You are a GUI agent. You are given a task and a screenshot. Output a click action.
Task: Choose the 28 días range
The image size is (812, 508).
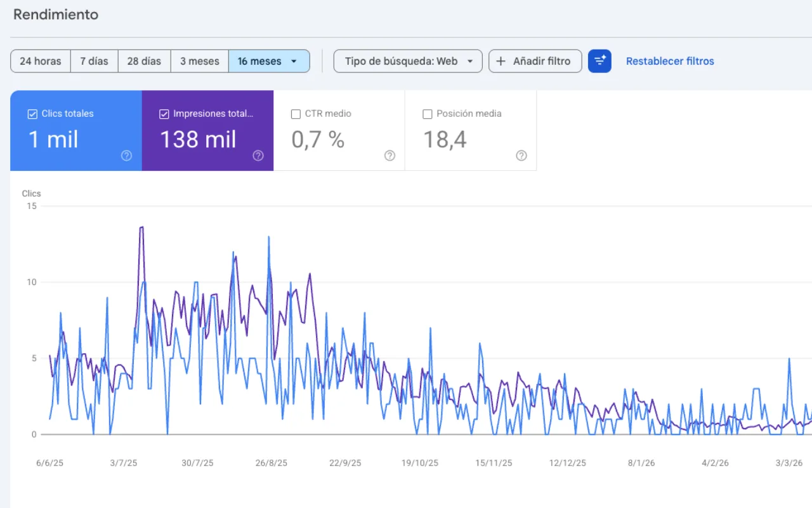pos(144,61)
